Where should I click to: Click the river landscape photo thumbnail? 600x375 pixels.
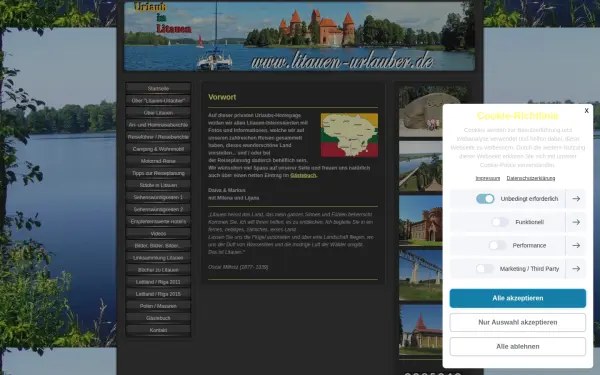421,166
